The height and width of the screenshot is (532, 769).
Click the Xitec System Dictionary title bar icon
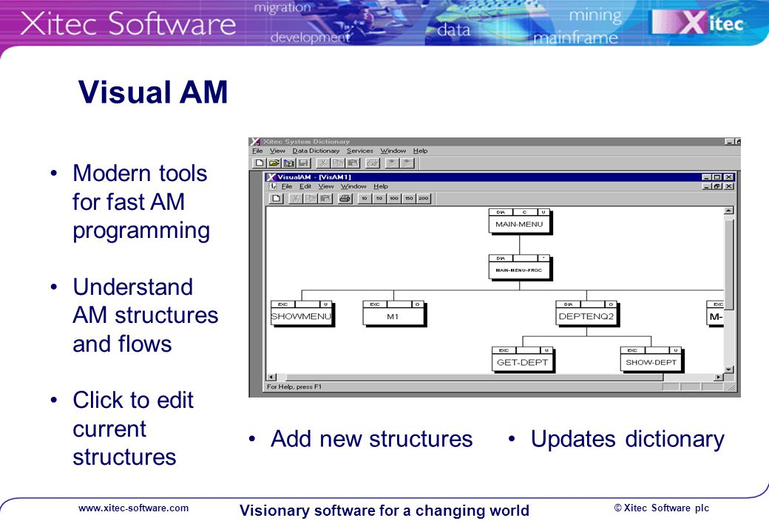click(x=255, y=142)
